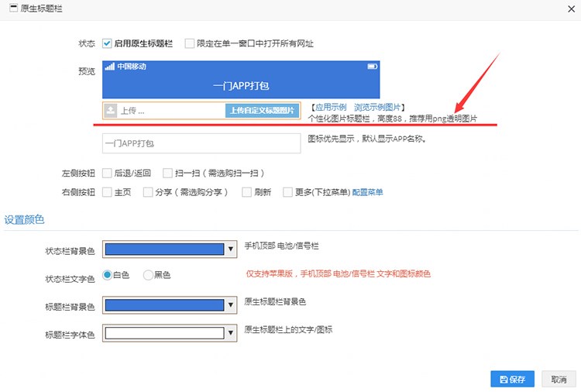Click the 图标优先显示 hint text
The image size is (581, 392).
point(367,139)
